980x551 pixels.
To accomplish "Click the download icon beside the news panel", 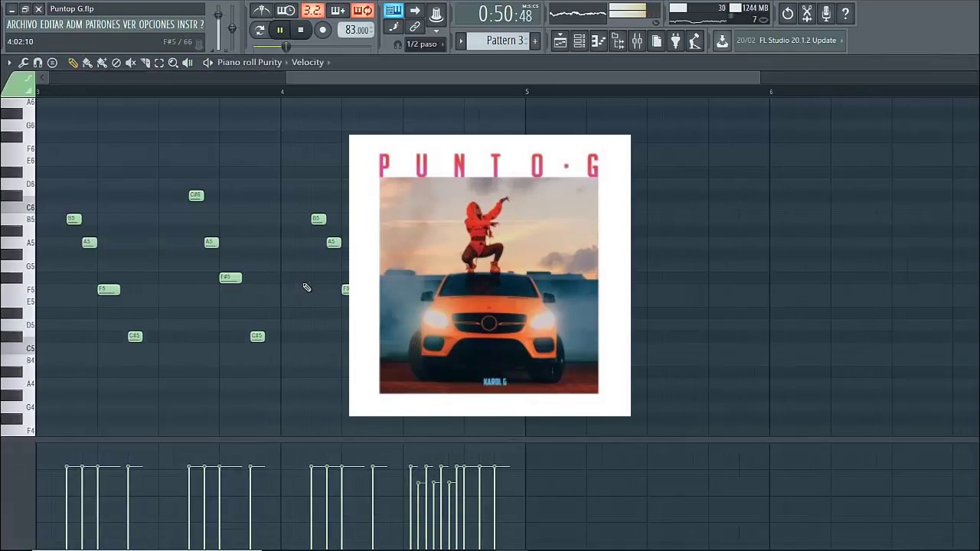I will click(x=722, y=41).
